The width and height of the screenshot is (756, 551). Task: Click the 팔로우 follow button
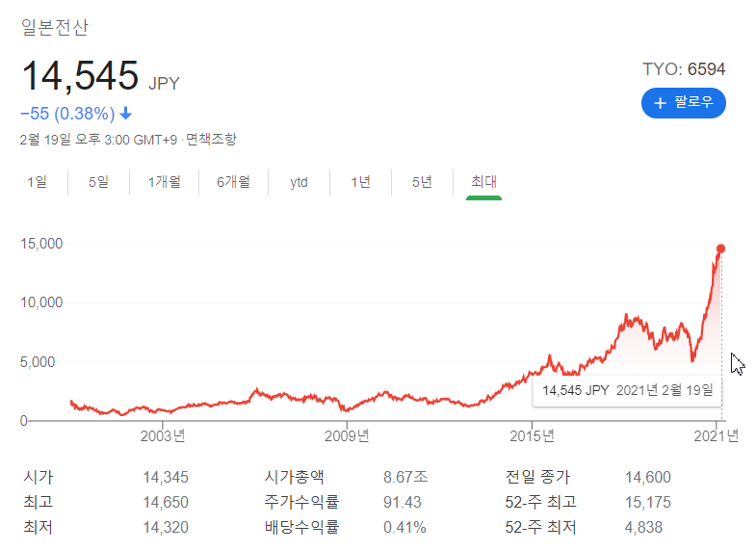point(683,103)
